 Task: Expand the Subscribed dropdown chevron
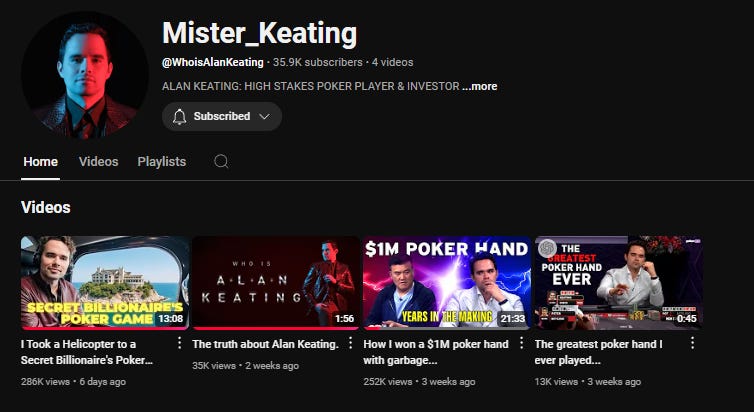point(264,116)
